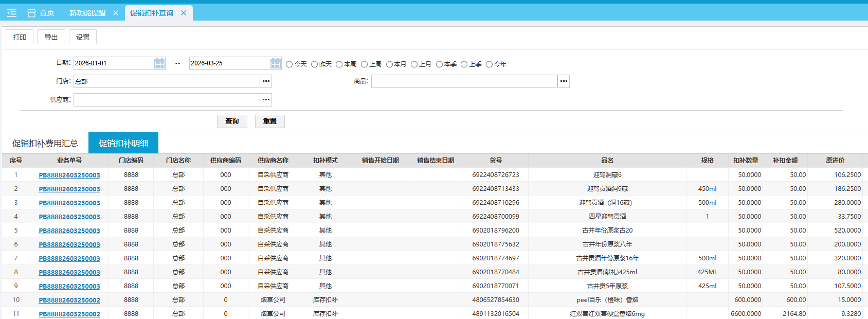Switch to 促销扣补费用汇总 tab

click(x=45, y=143)
